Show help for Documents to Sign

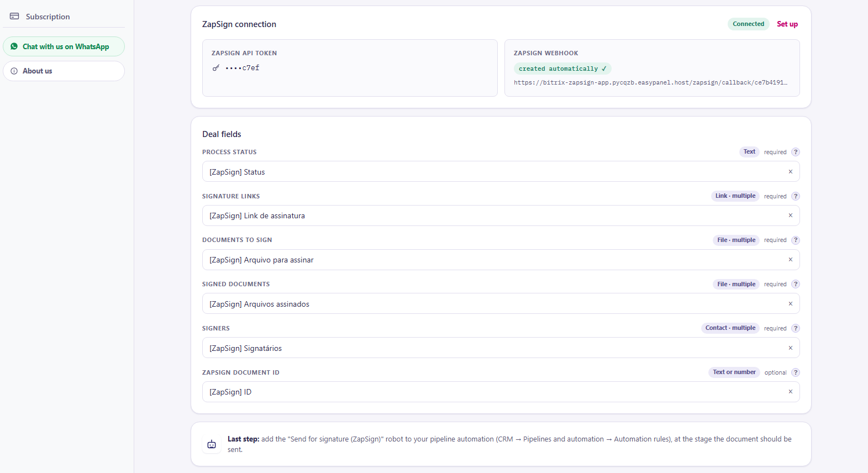[x=796, y=240]
